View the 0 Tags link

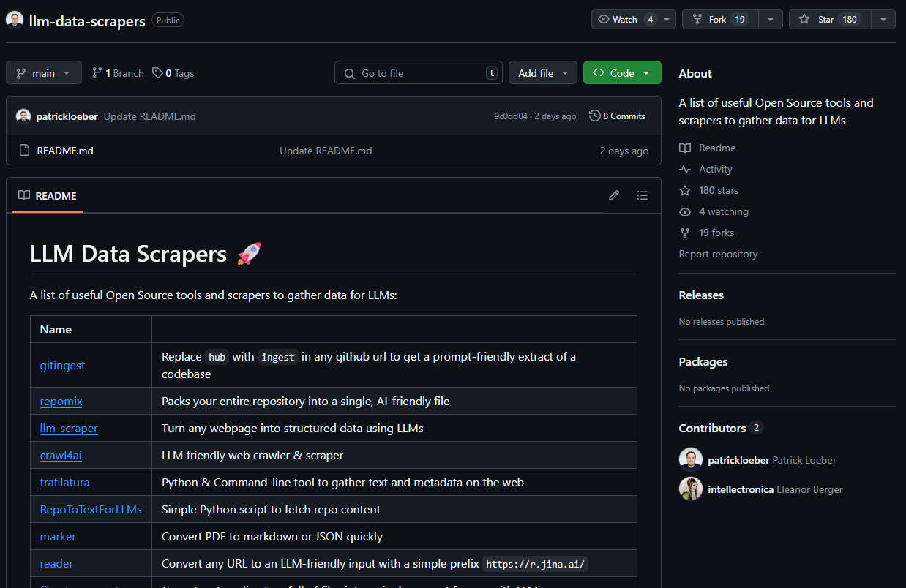(x=173, y=73)
